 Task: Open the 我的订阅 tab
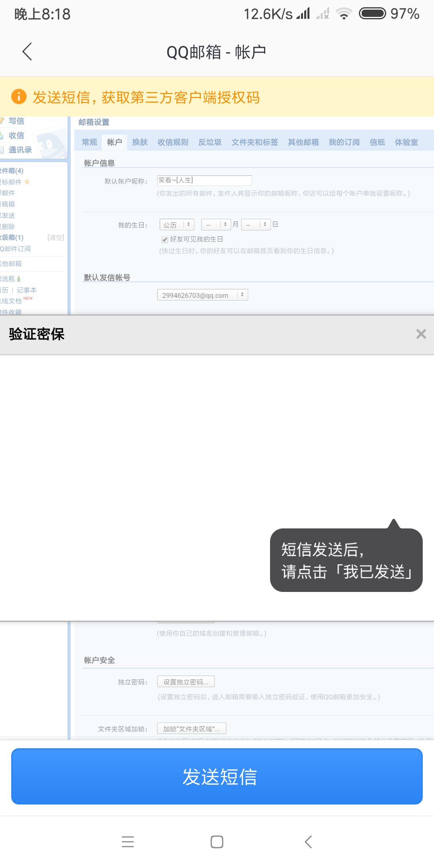tap(344, 142)
